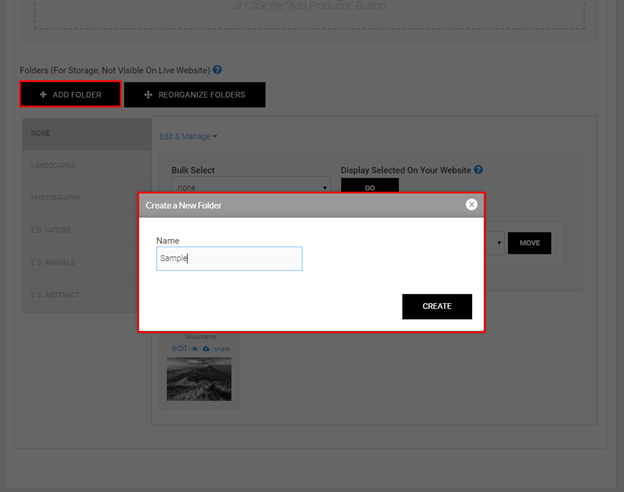Screen dimensions: 624x492
Task: Expand the Edit & Manage dropdown
Action: pos(188,136)
